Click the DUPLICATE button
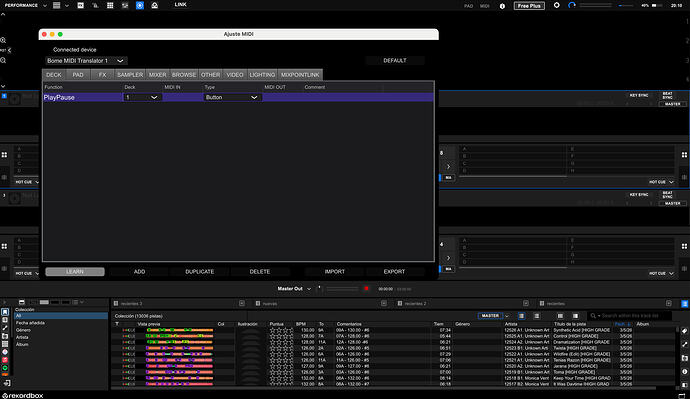The width and height of the screenshot is (690, 399). (200, 272)
